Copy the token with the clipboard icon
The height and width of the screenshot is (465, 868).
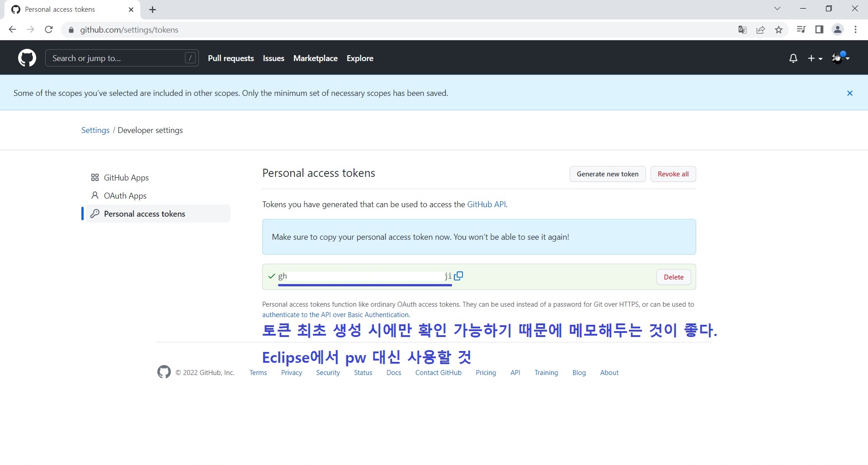458,276
